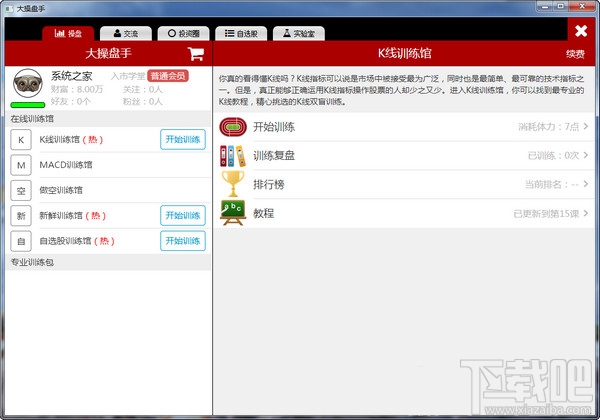
Task: Open the MACD训练馆 list row
Action: coord(108,165)
